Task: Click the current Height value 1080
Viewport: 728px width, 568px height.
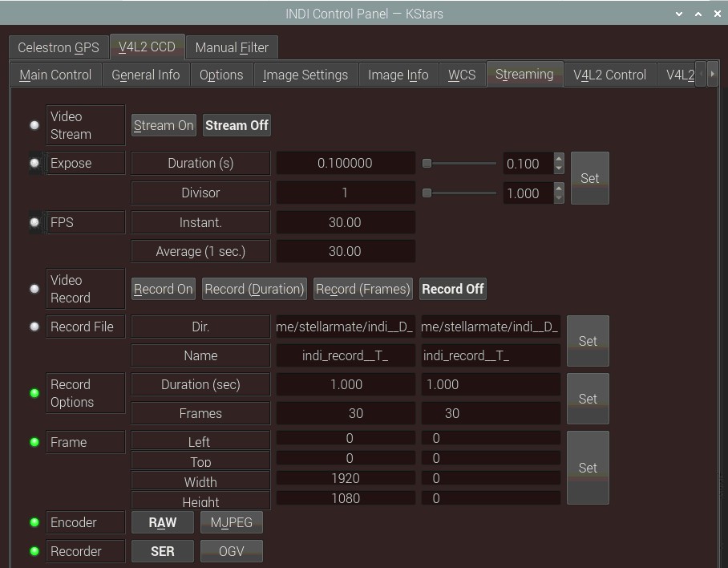Action: click(x=346, y=498)
